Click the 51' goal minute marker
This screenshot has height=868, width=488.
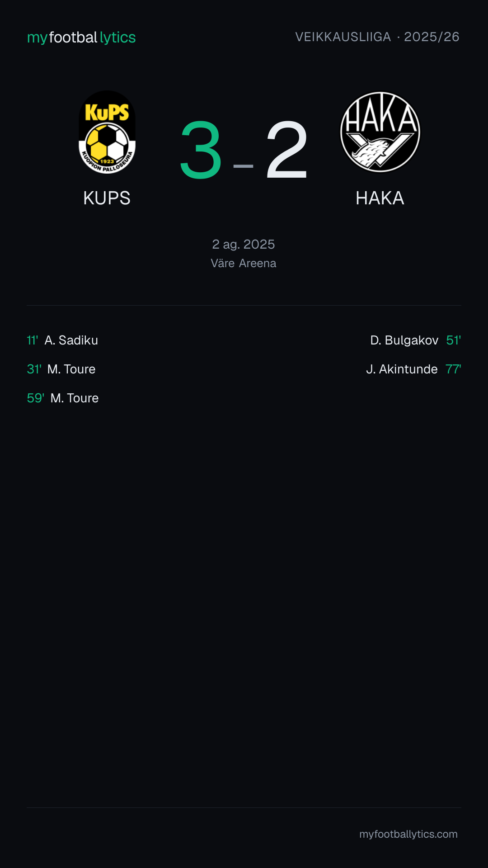pos(454,340)
